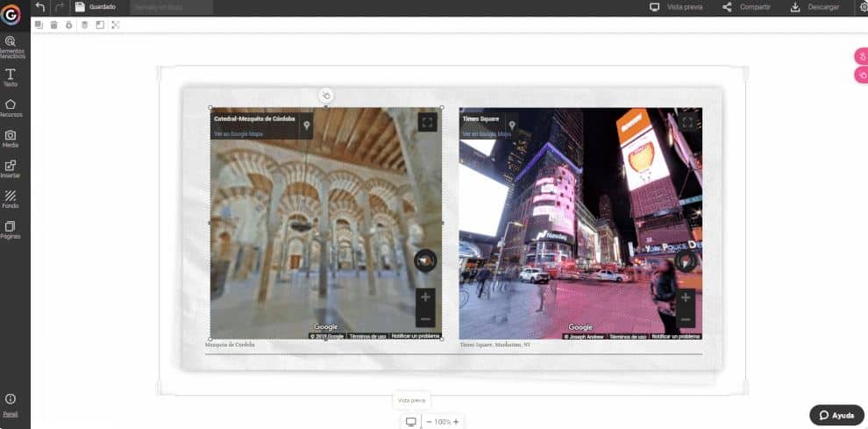Open the Páginas panel in sidebar

[11, 230]
